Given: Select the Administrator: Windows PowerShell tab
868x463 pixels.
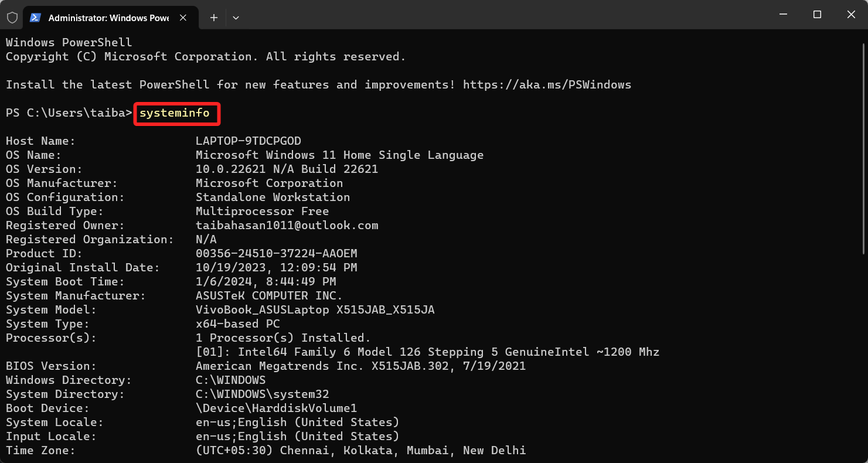Looking at the screenshot, I should (108, 18).
